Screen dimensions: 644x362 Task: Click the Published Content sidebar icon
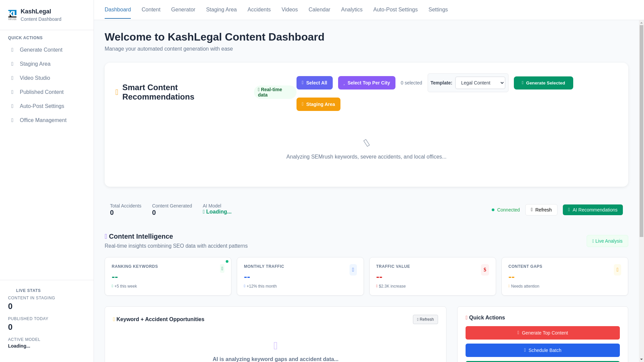pyautogui.click(x=12, y=92)
